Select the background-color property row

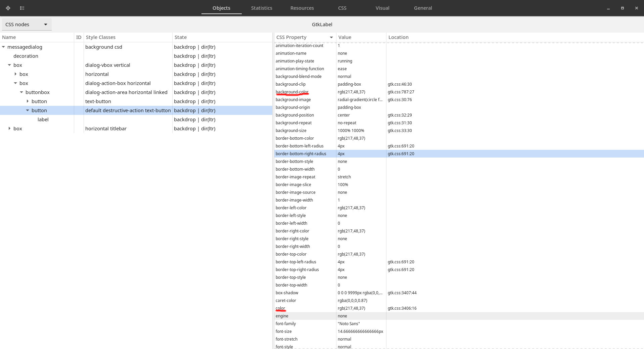pos(459,92)
